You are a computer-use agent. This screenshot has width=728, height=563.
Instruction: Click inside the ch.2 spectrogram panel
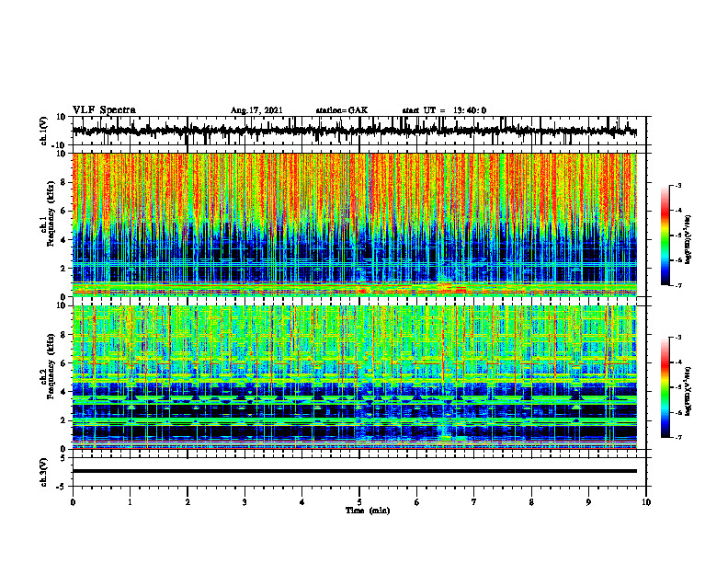click(x=354, y=377)
